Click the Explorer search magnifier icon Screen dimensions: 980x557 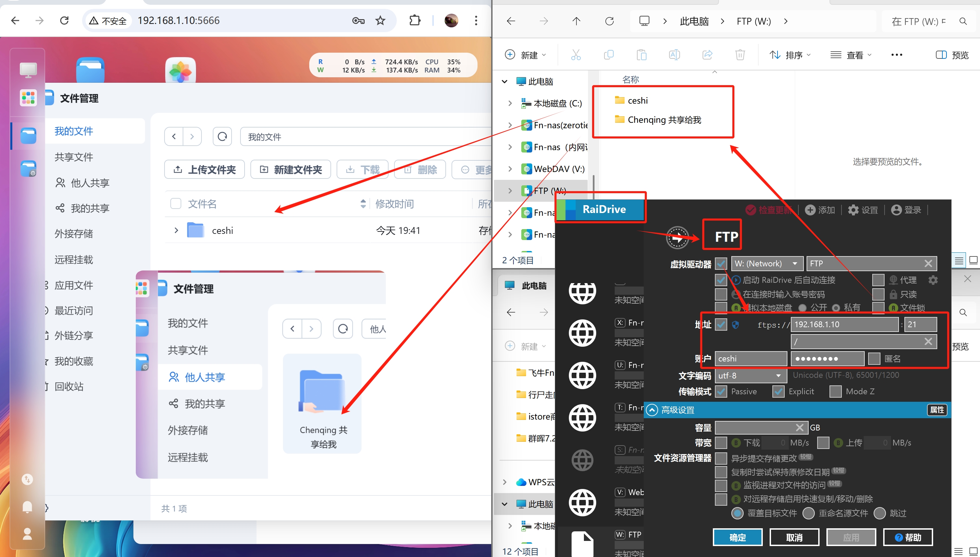tap(963, 21)
